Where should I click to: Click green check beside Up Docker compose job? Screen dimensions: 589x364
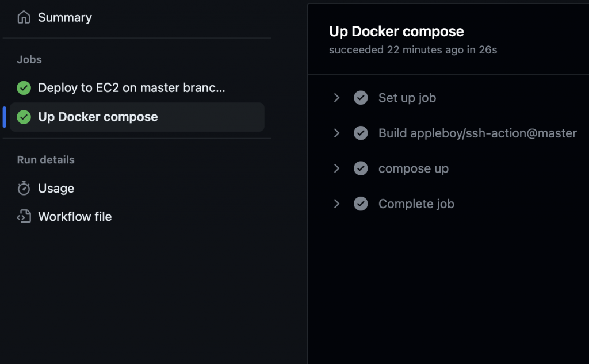tap(24, 117)
